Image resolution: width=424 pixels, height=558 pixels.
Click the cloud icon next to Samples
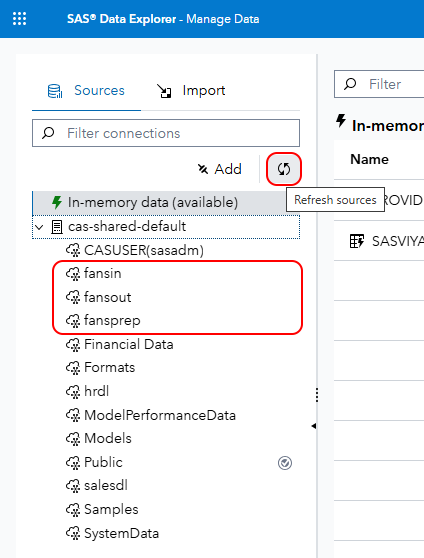pos(73,510)
